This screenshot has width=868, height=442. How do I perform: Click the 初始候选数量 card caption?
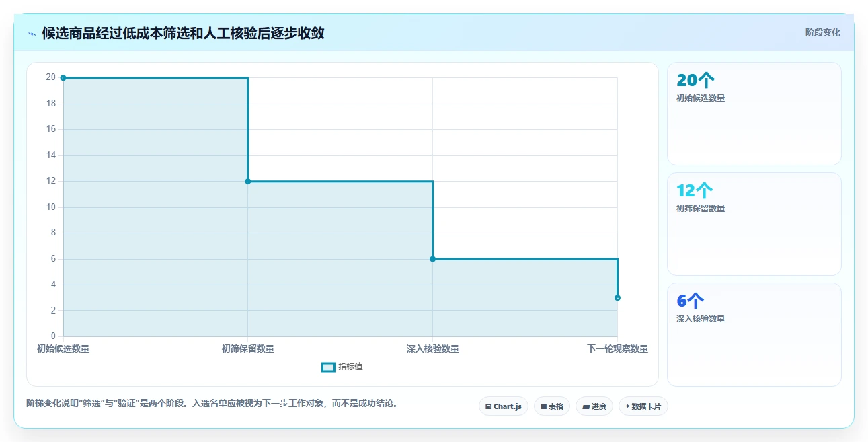(701, 98)
